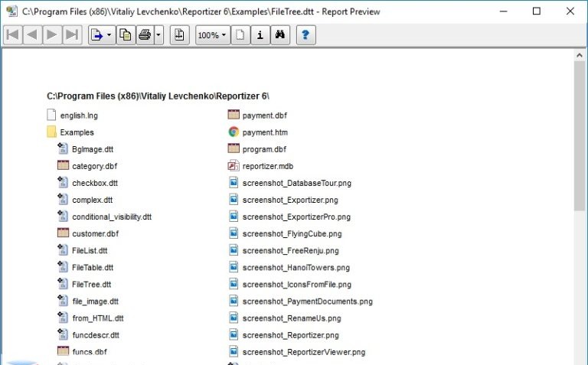588x365 pixels.
Task: Select text 'screenshot_Reportizer.png'
Action: coord(291,335)
